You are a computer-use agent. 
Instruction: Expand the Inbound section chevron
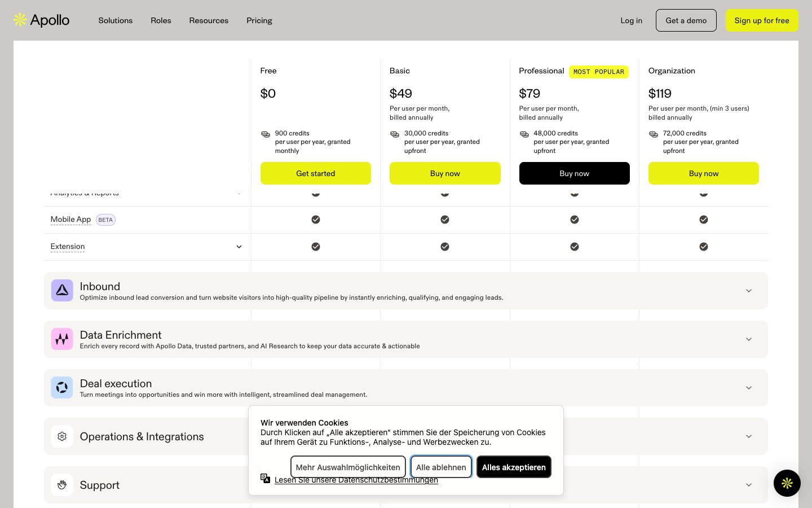748,291
